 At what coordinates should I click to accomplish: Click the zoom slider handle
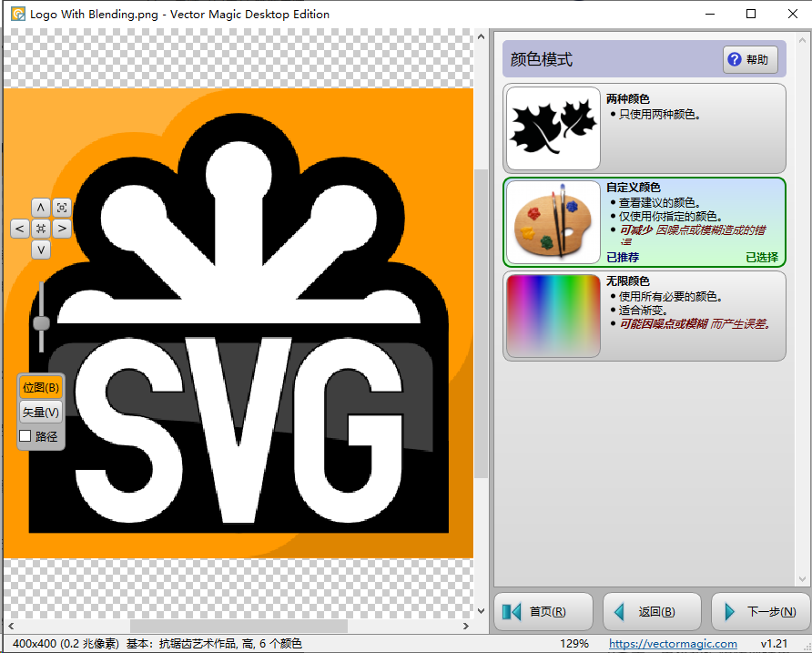tap(42, 323)
